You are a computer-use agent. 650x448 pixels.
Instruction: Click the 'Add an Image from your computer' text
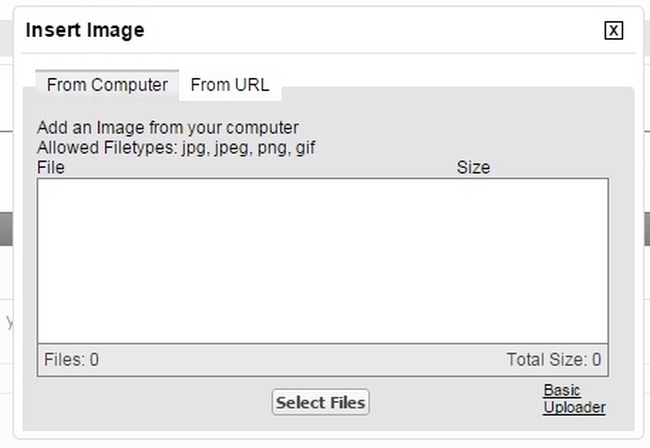[x=168, y=128]
